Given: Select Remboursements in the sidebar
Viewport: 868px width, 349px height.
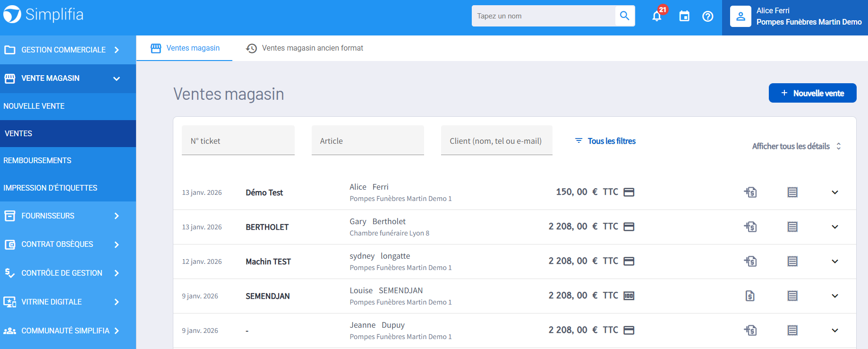Looking at the screenshot, I should 37,161.
